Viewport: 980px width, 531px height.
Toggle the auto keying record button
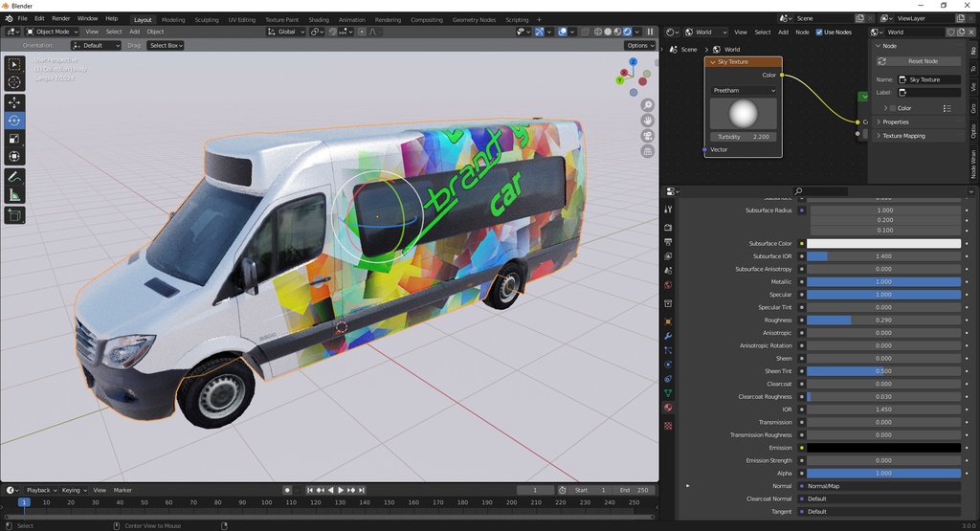tap(287, 490)
